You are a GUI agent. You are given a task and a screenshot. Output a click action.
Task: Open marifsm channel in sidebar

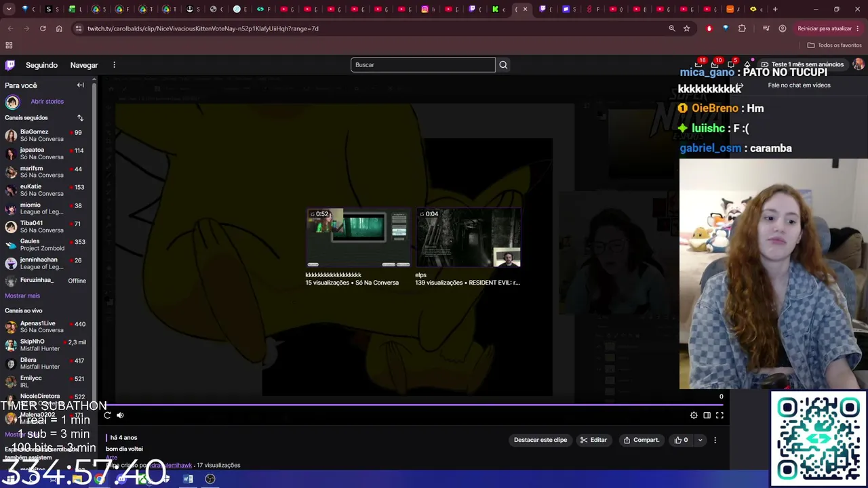46,172
